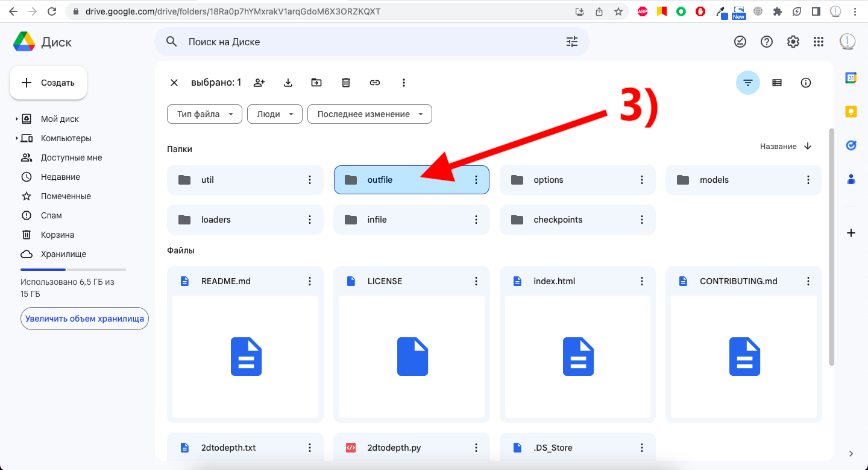Select the util folder

tap(245, 180)
